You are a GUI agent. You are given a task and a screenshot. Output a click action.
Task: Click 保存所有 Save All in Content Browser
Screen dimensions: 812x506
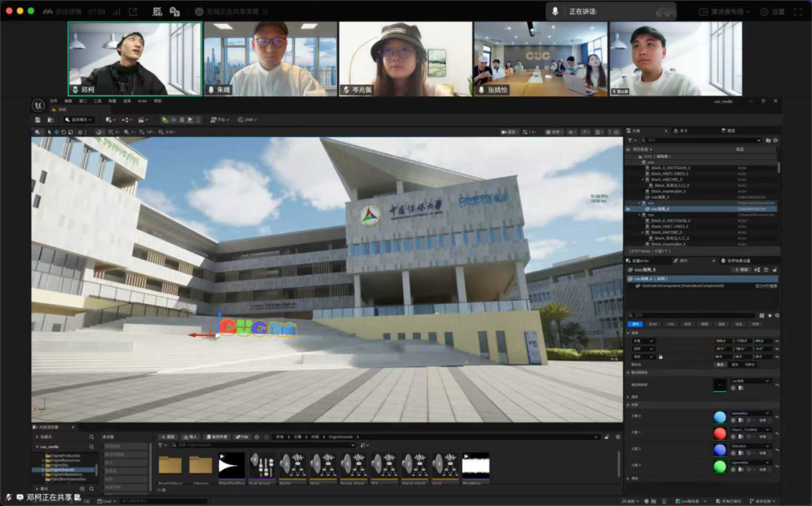[x=217, y=437]
